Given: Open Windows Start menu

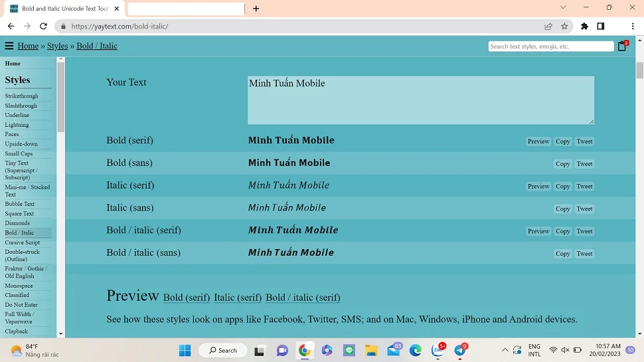Looking at the screenshot, I should coord(185,350).
